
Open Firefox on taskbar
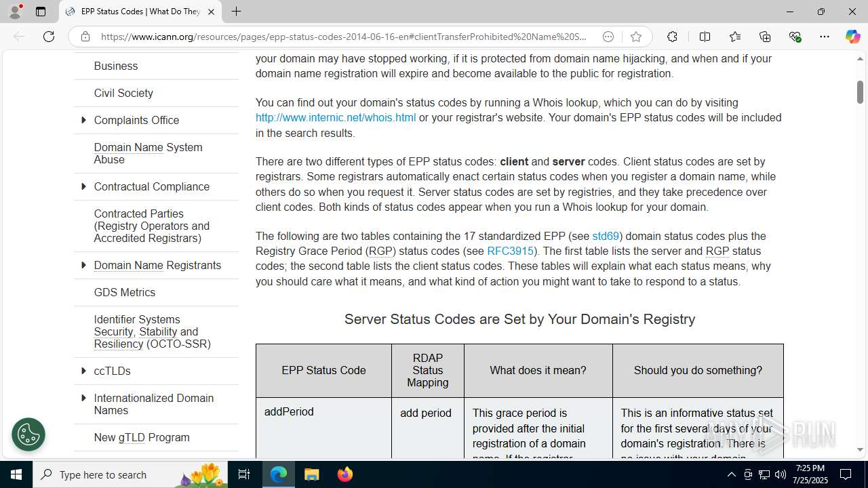click(345, 474)
